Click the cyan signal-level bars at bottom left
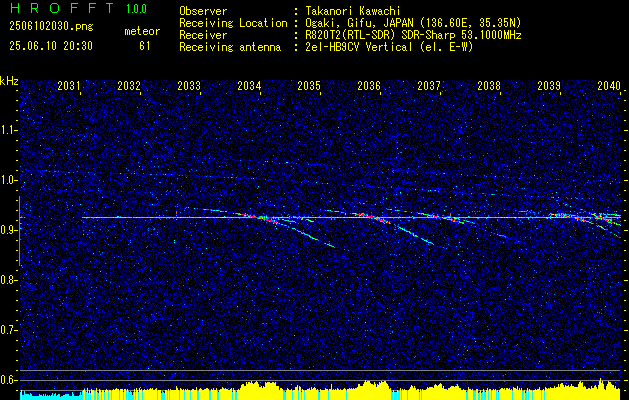Viewport: 629px width, 400px height. pyautogui.click(x=51, y=396)
